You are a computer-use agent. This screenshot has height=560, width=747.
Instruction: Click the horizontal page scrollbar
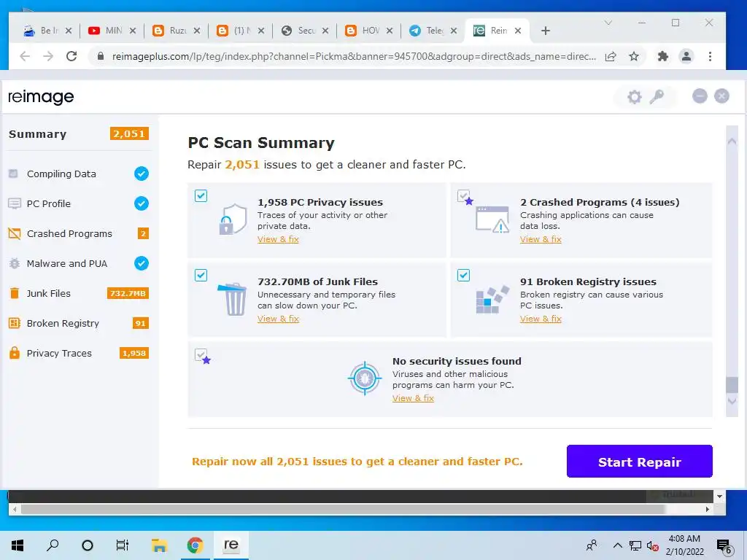point(343,509)
